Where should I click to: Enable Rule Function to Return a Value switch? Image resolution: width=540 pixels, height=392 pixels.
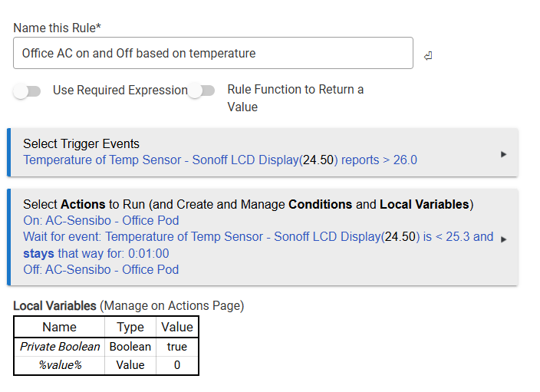(x=202, y=91)
